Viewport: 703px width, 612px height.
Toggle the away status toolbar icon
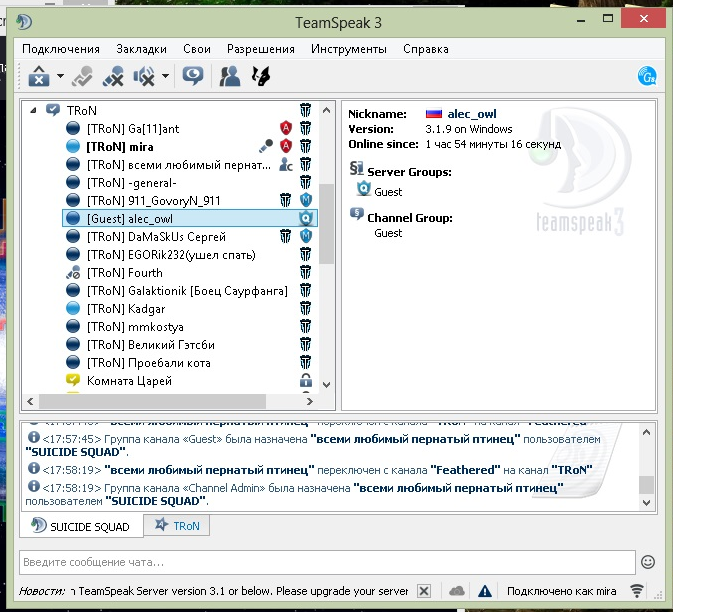pyautogui.click(x=83, y=76)
